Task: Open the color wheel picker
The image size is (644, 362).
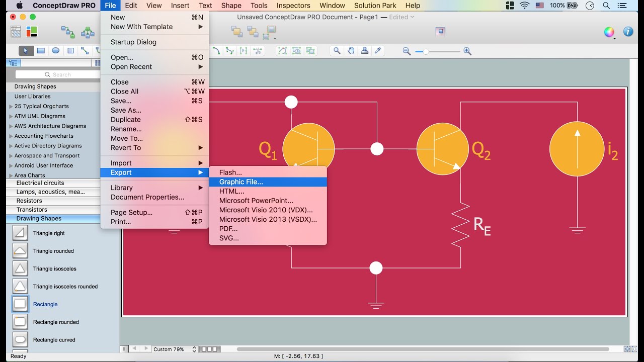Action: (609, 32)
